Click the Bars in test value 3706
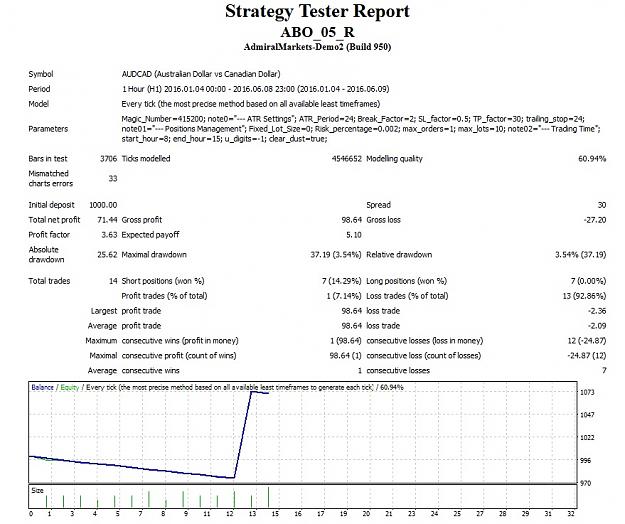The image size is (625, 524). (x=108, y=159)
